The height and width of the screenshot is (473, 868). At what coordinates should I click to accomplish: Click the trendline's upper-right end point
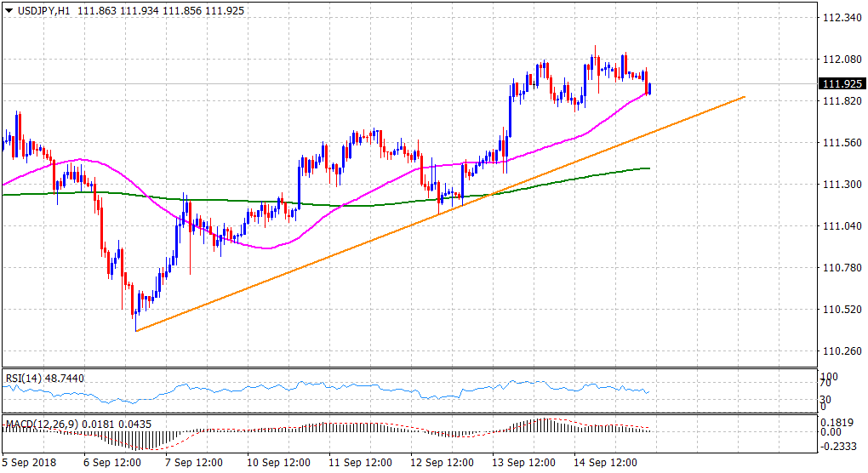coord(745,97)
